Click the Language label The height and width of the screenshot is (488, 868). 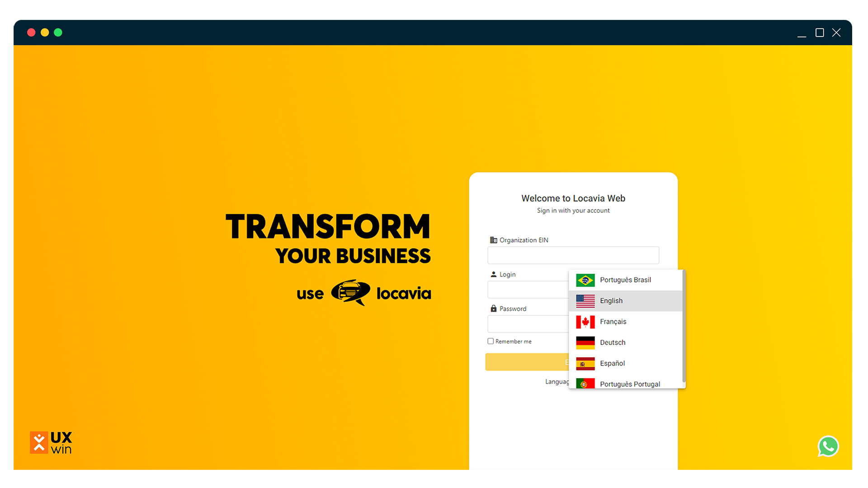(557, 382)
